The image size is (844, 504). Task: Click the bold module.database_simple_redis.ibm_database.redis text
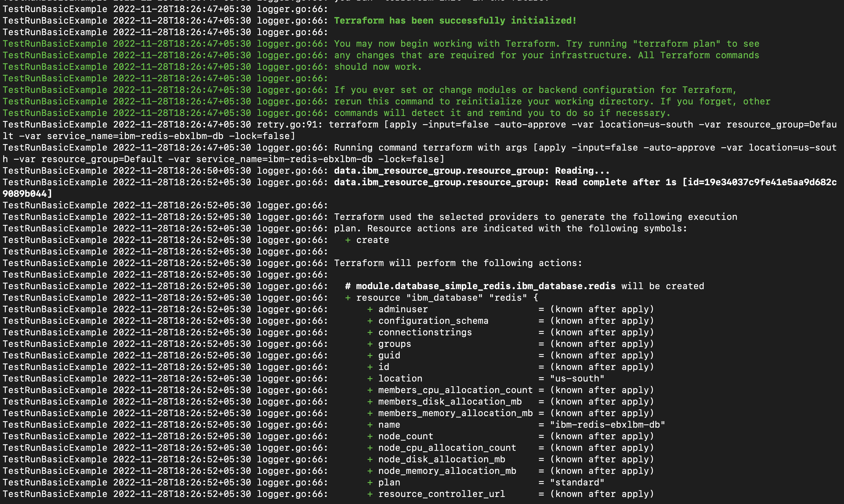point(486,286)
